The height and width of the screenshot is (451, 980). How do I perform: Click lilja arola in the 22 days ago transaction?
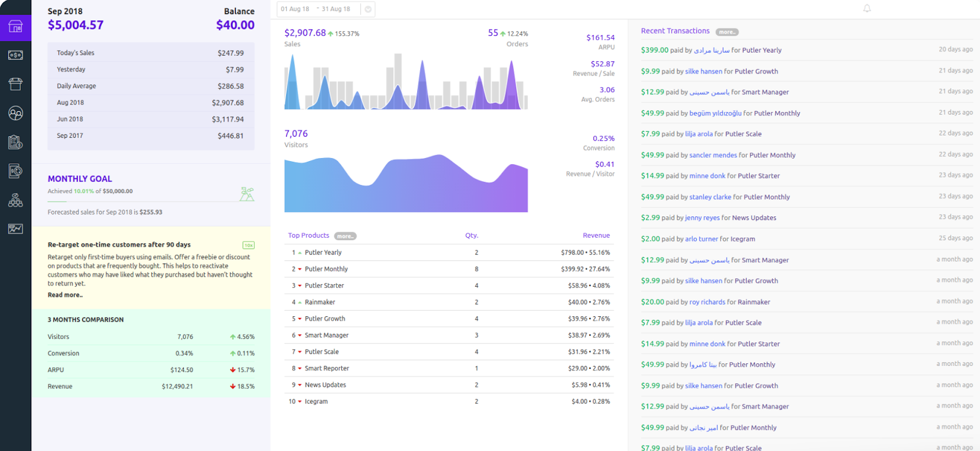(x=699, y=134)
